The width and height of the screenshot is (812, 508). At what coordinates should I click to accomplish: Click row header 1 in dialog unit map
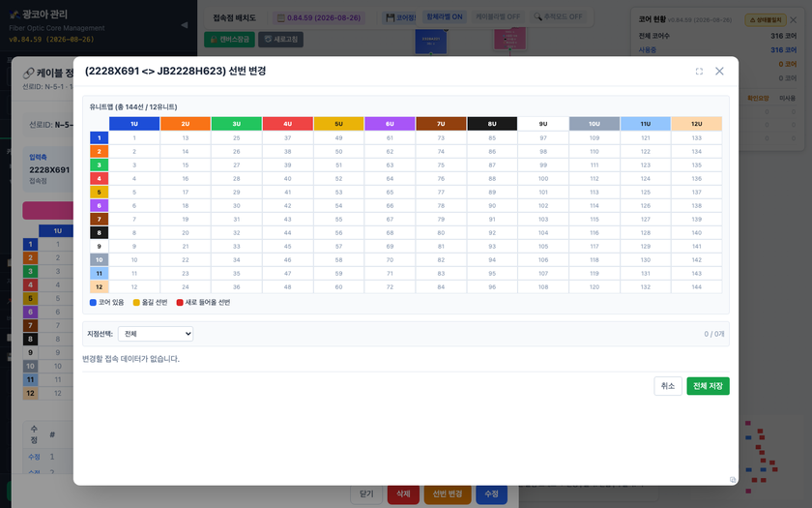point(99,137)
